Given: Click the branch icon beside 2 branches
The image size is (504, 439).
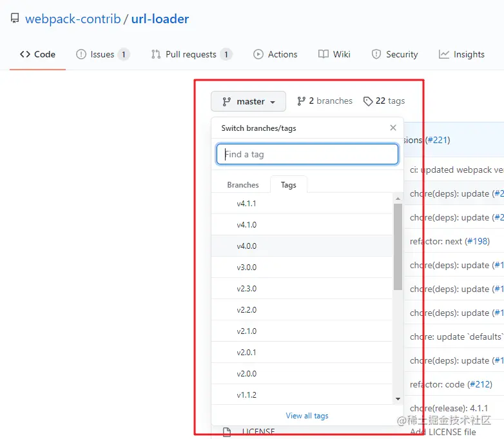Looking at the screenshot, I should pos(301,101).
